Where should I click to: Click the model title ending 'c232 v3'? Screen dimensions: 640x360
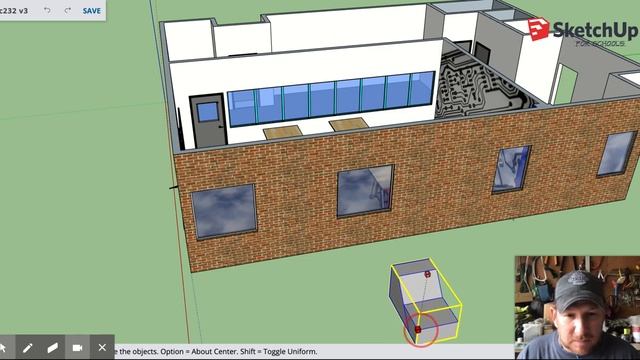tap(14, 11)
